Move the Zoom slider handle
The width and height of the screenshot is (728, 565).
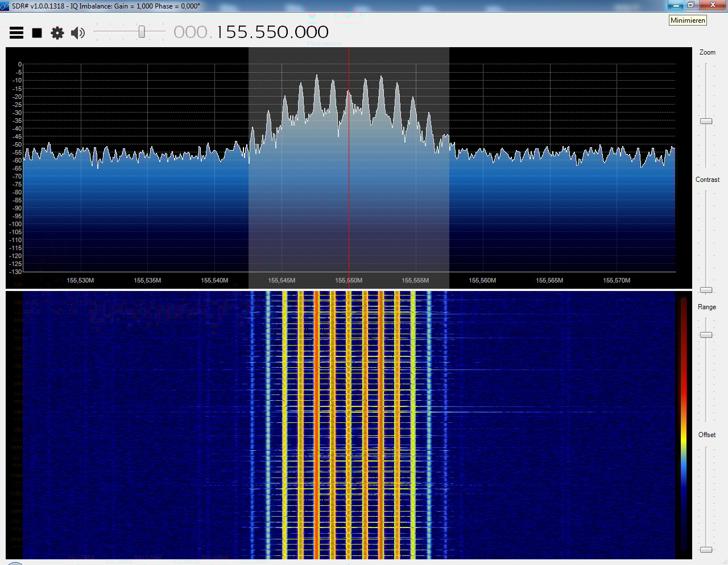[706, 121]
